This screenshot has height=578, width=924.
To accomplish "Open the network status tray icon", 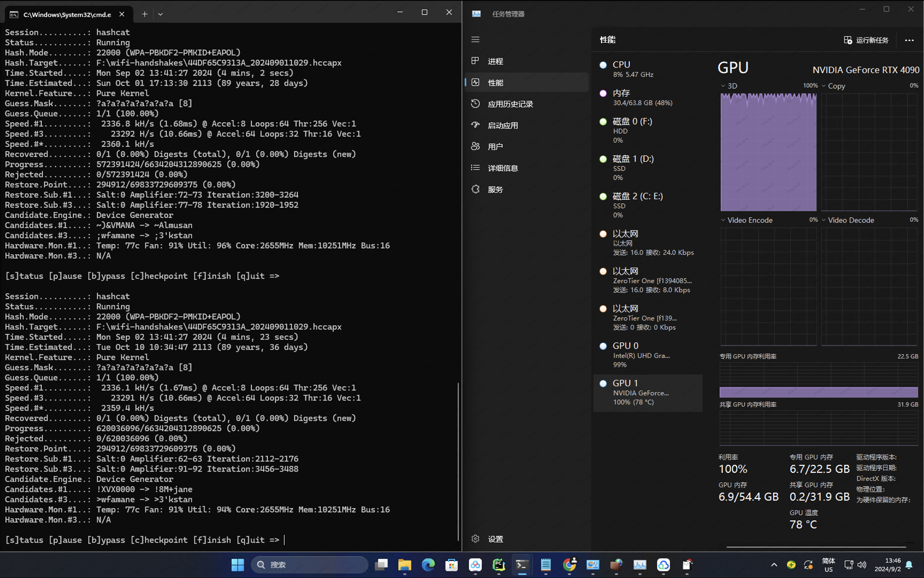I will click(849, 565).
